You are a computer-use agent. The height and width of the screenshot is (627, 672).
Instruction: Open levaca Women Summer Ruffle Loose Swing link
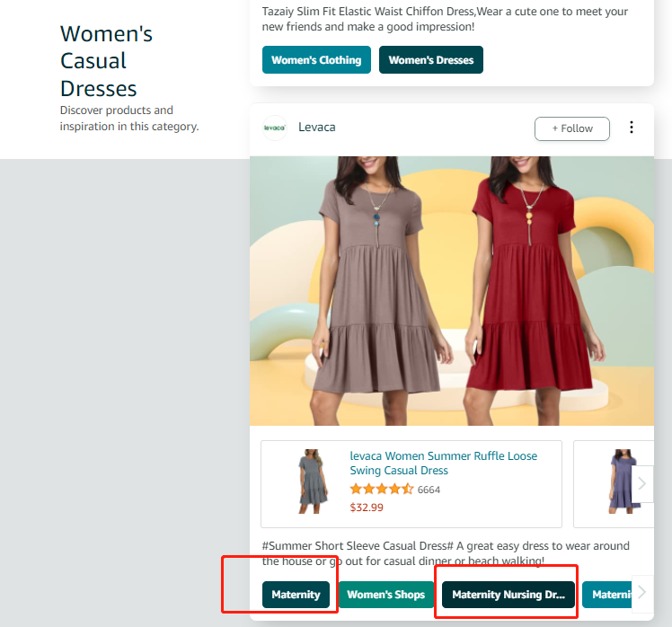coord(443,463)
